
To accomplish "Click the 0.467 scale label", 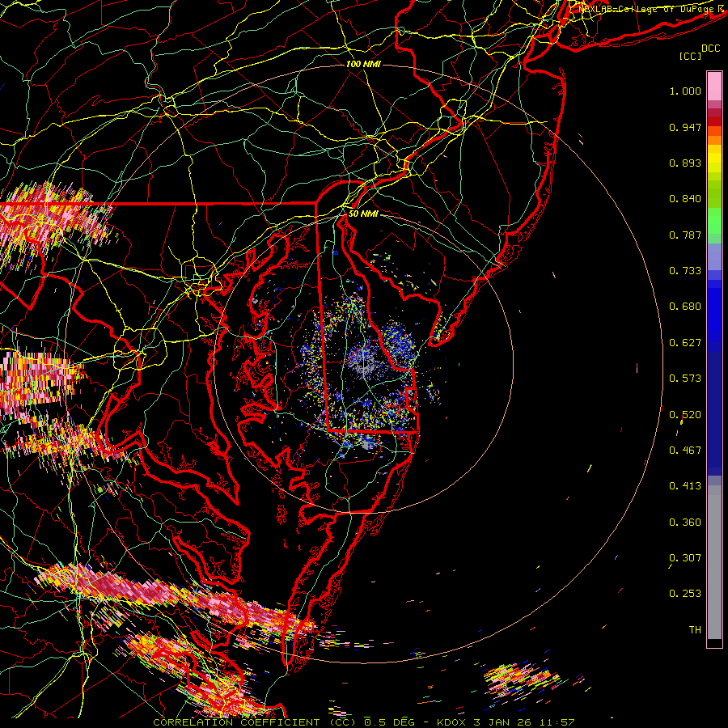I will click(685, 451).
